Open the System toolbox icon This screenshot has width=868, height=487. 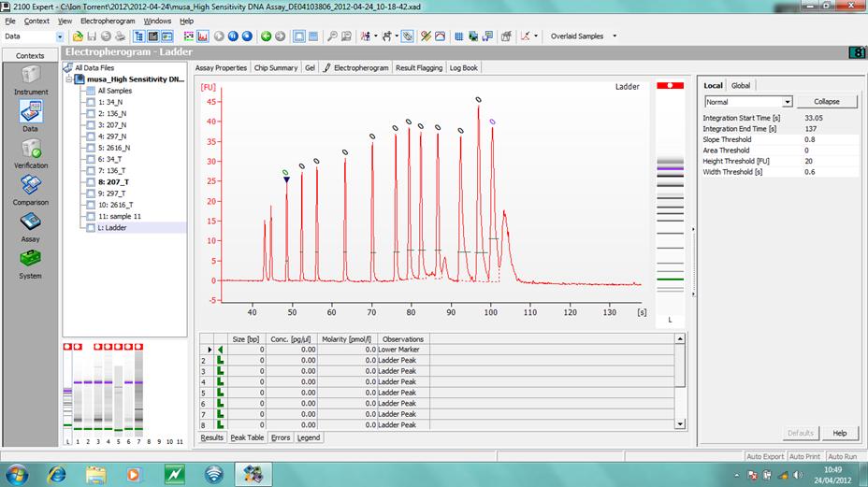pos(31,259)
